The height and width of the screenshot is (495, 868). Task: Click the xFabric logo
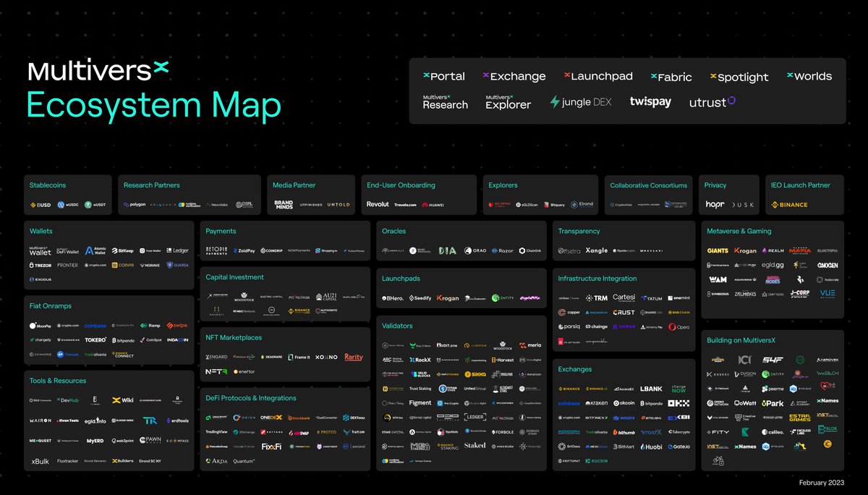click(671, 77)
